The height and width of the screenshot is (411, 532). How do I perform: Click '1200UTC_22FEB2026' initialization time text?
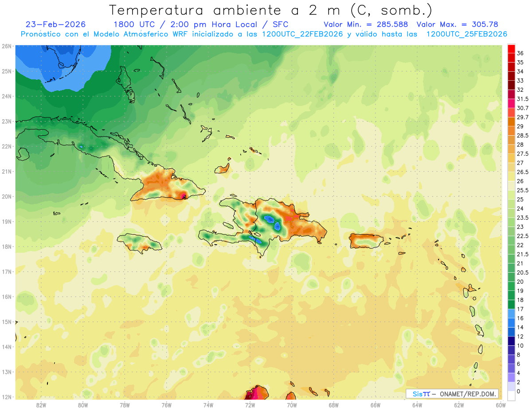302,34
